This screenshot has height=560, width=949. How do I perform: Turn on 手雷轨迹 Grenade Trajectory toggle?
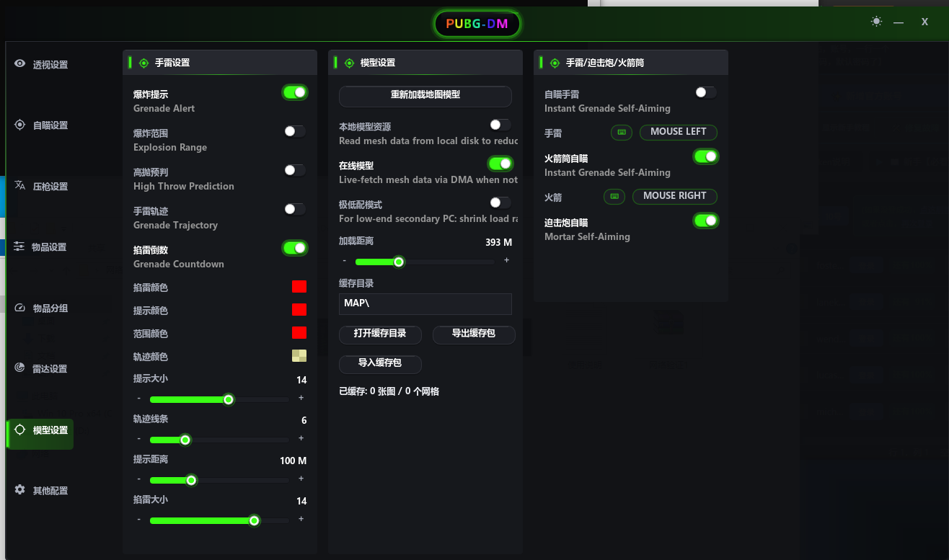(294, 209)
